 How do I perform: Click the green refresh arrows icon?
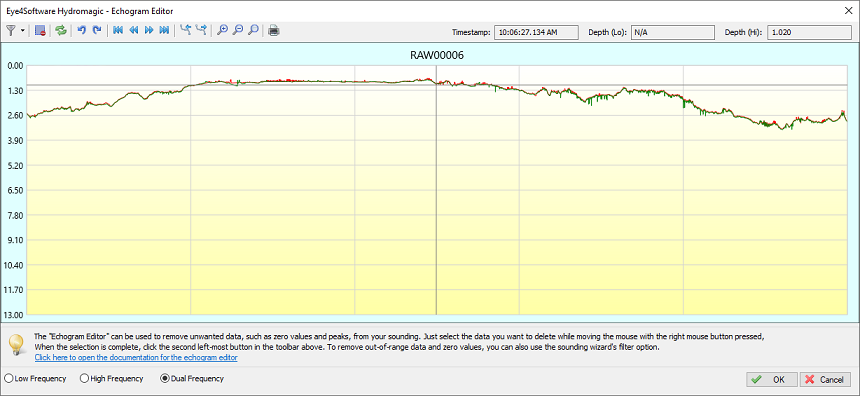tap(61, 31)
